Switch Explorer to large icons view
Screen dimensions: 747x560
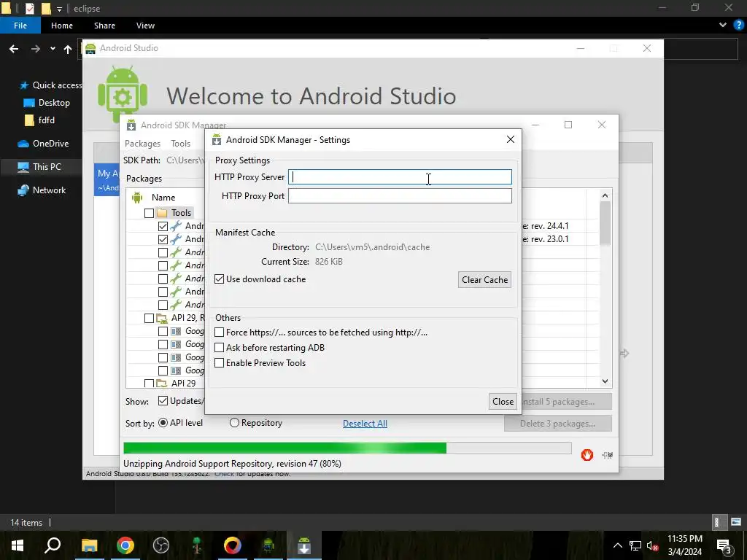tap(736, 522)
